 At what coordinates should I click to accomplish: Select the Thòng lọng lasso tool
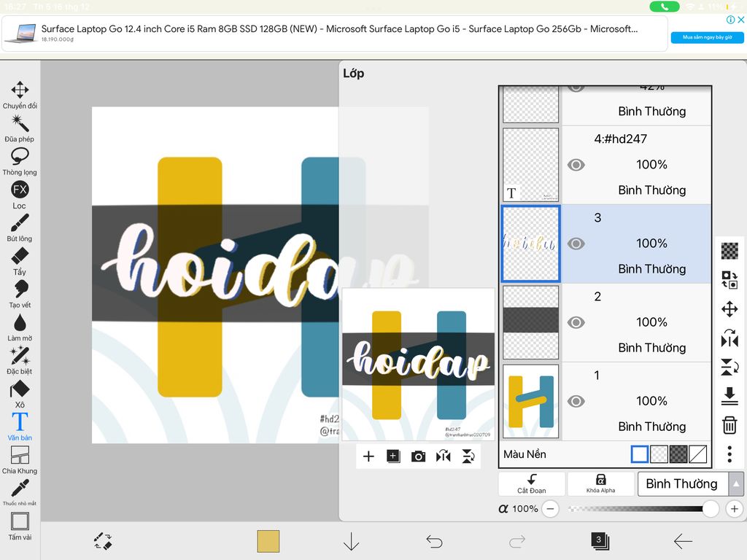[x=20, y=161]
